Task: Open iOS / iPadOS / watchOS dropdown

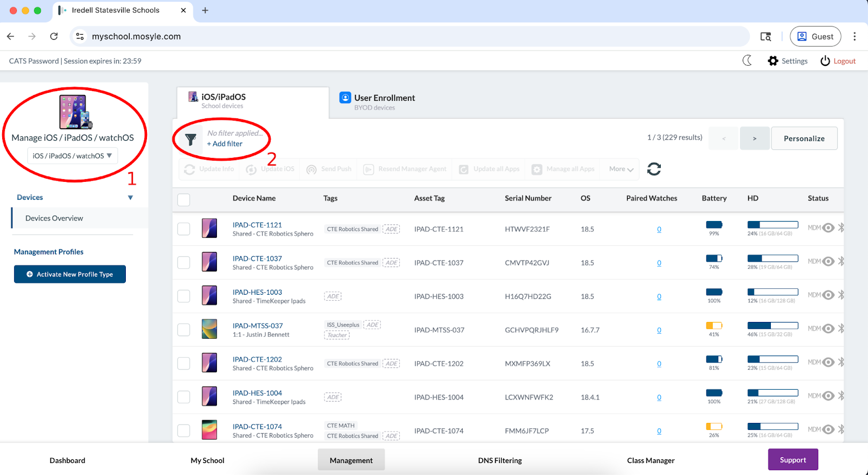Action: click(x=72, y=156)
